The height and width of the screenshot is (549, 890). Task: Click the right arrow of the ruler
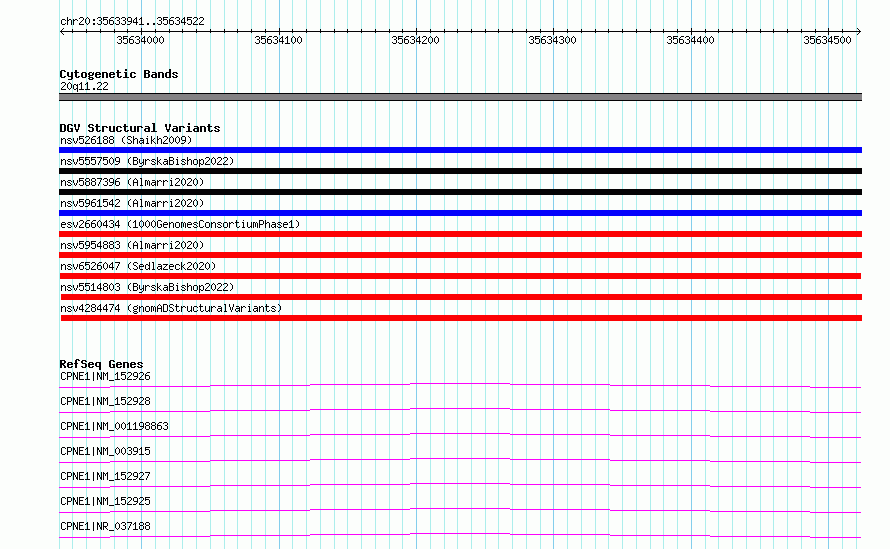859,32
